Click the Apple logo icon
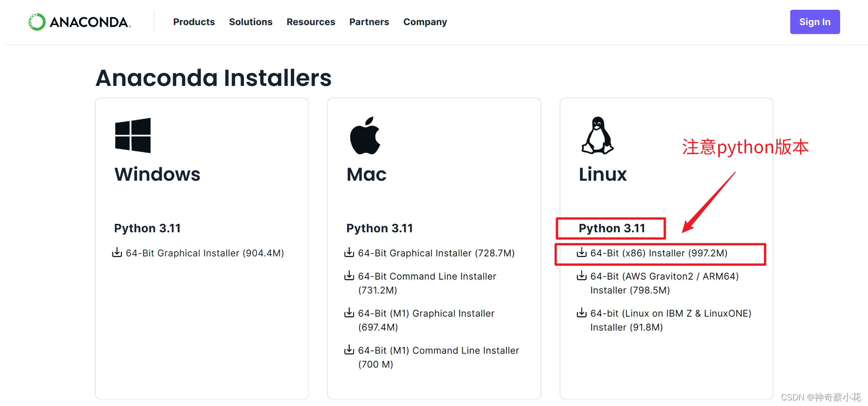This screenshot has width=868, height=406. point(365,135)
